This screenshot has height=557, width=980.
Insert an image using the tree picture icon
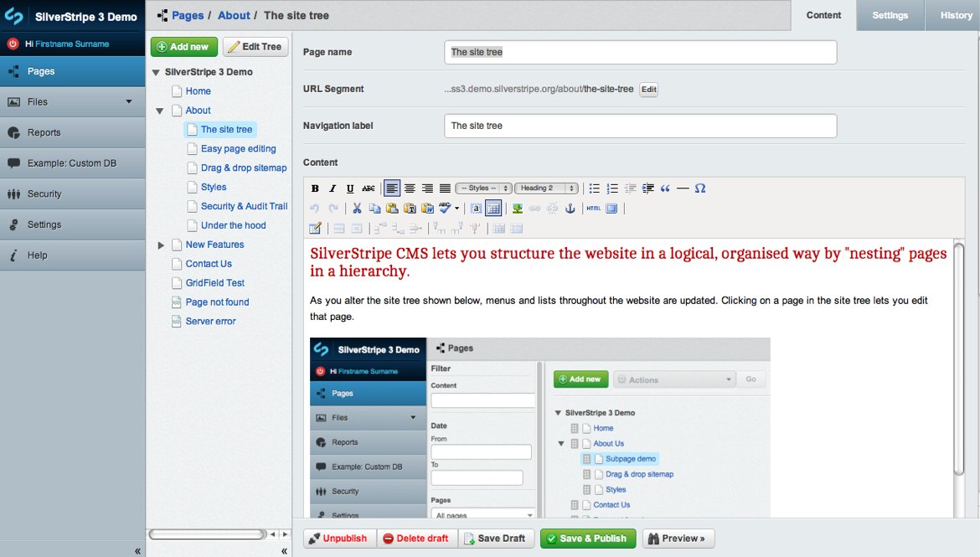518,209
